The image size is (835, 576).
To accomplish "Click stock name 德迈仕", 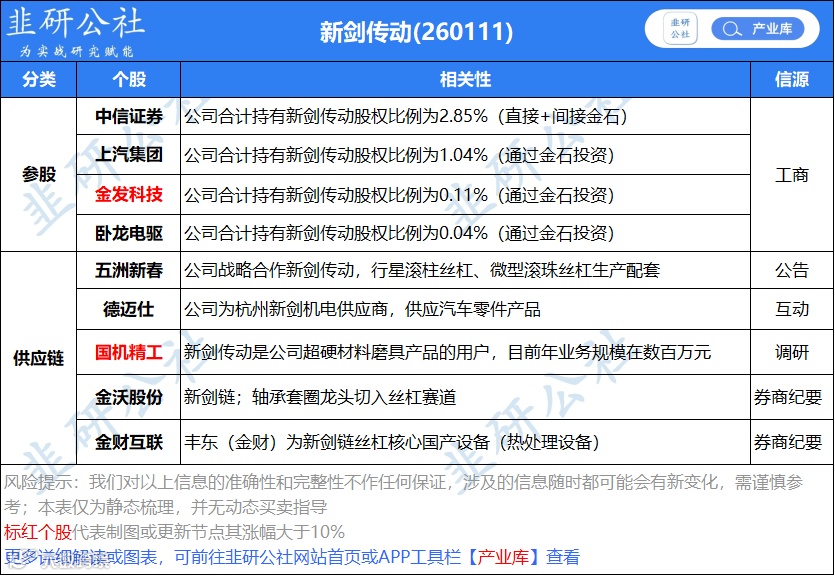I will [129, 309].
